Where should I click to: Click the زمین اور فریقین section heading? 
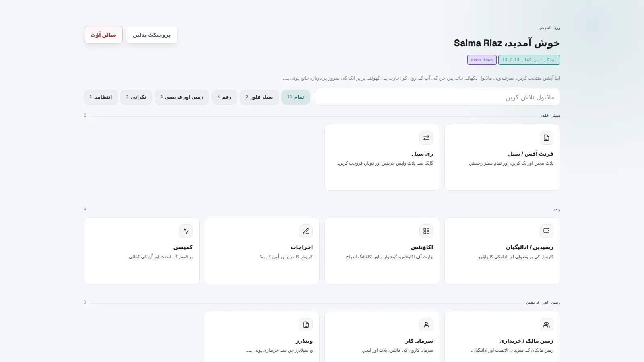[543, 302]
